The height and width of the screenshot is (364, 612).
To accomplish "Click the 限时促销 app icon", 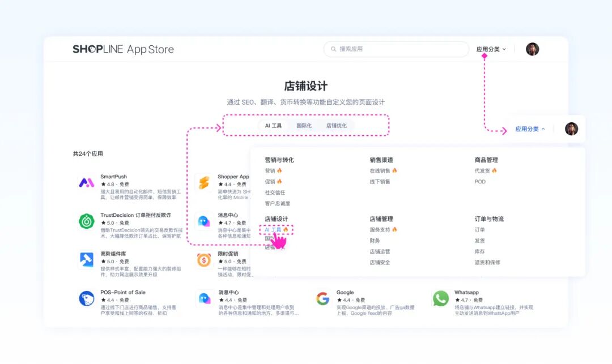I will click(203, 260).
